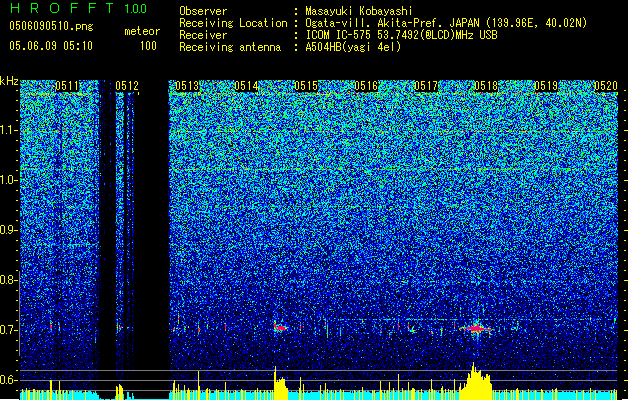629x400 pixels.
Task: Click the kHz axis unit label
Action: coord(9,81)
